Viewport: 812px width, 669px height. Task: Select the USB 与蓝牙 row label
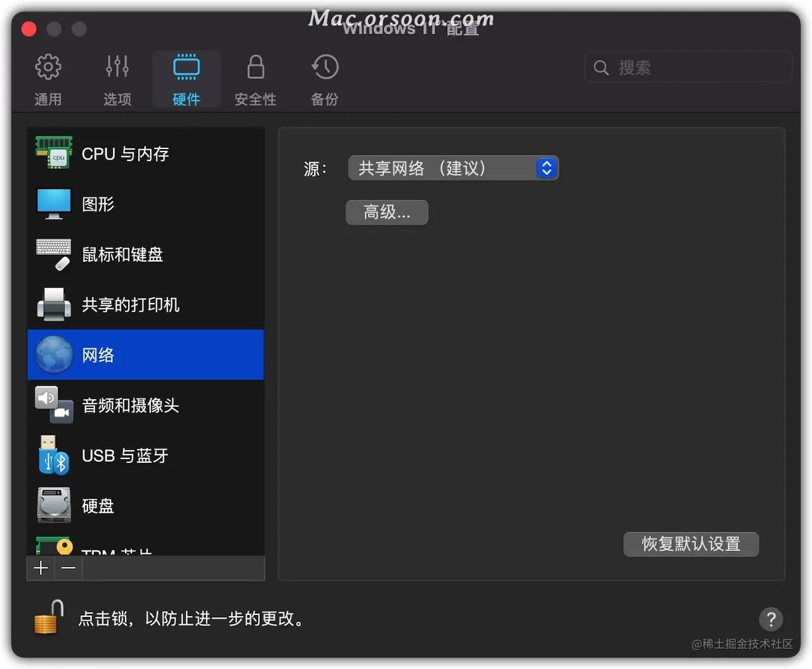click(125, 456)
